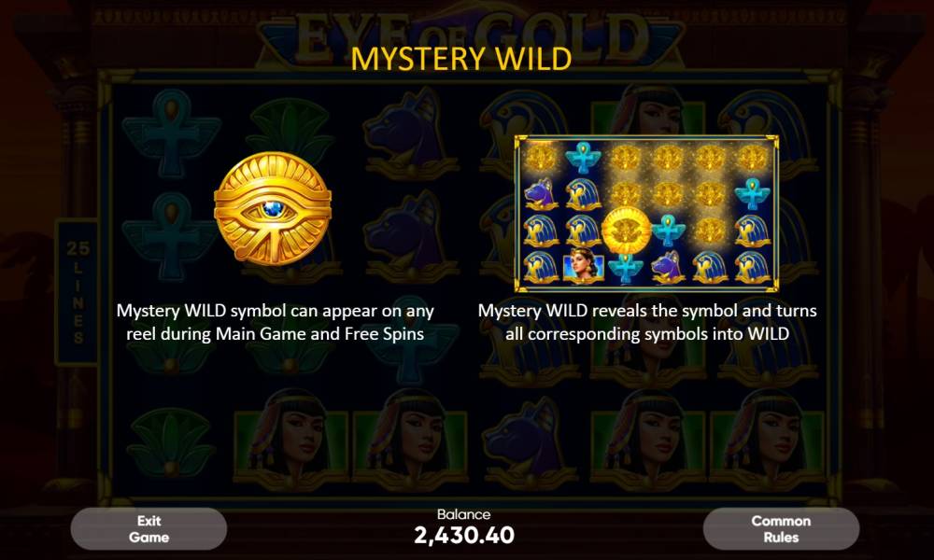Click the Mystery Wild example reel thumbnail
The height and width of the screenshot is (560, 934).
point(646,214)
